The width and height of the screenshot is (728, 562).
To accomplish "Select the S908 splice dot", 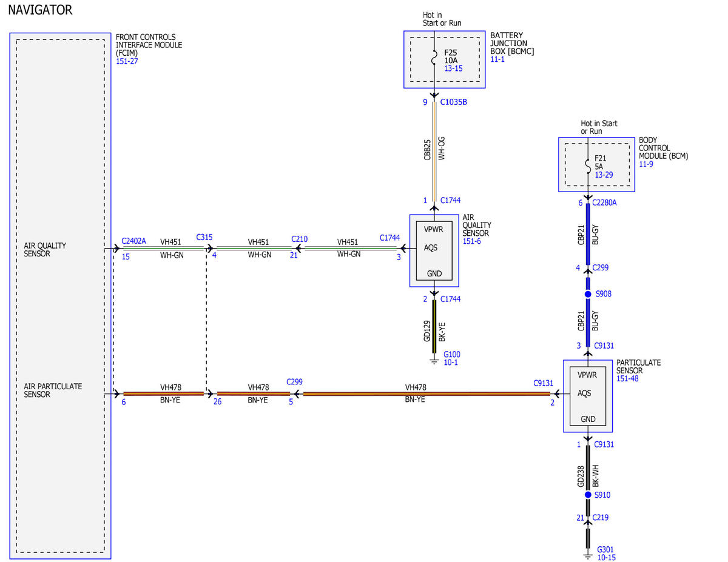I will (587, 294).
